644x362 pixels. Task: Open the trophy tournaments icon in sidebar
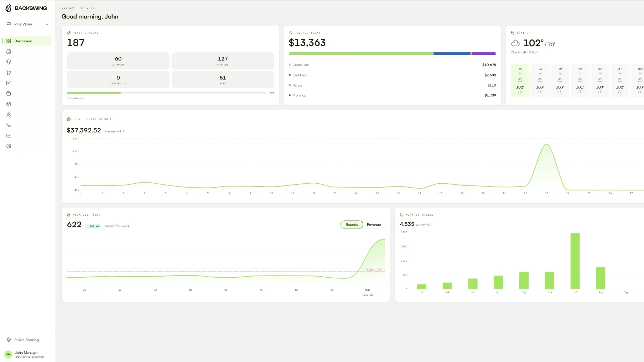coord(9,62)
